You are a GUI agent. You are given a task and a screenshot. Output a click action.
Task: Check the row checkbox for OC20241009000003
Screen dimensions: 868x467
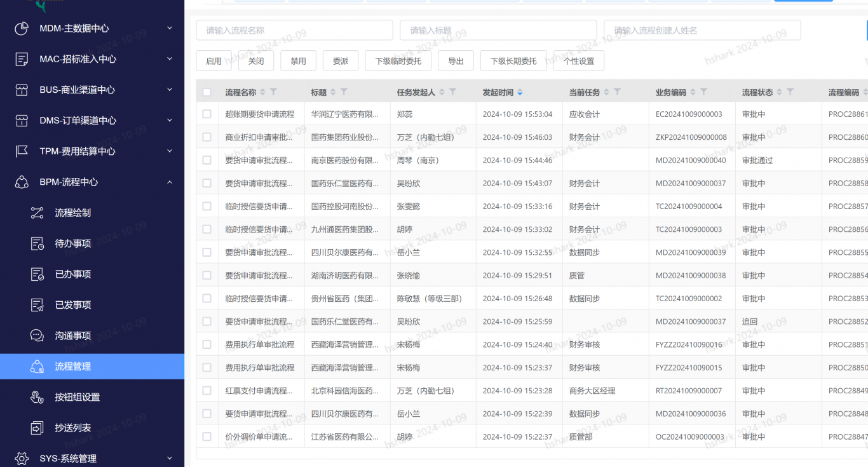coord(207,437)
